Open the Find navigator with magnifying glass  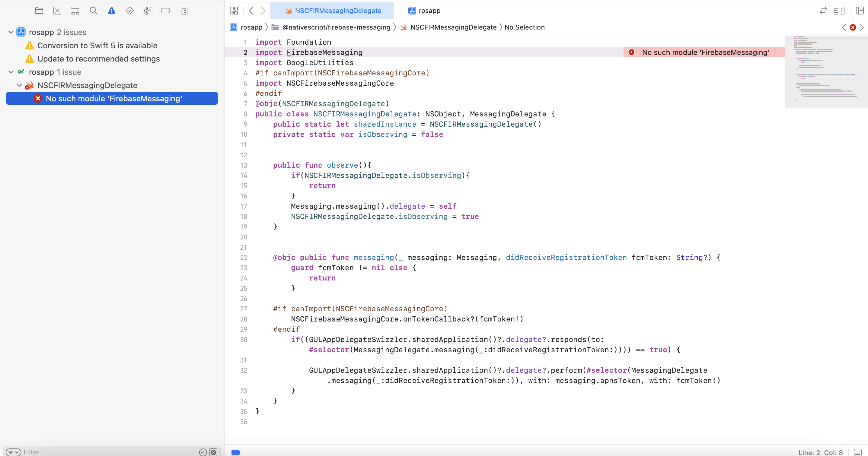click(x=93, y=11)
